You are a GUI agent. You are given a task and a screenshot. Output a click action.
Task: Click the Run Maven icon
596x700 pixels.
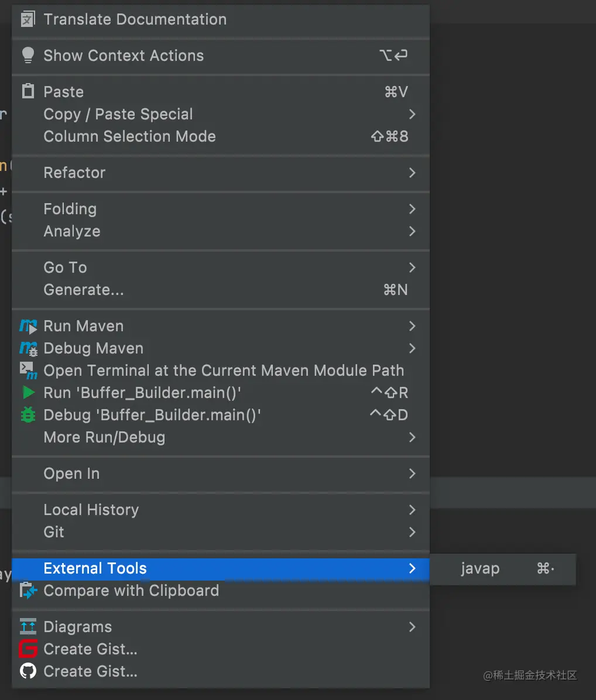pyautogui.click(x=28, y=326)
